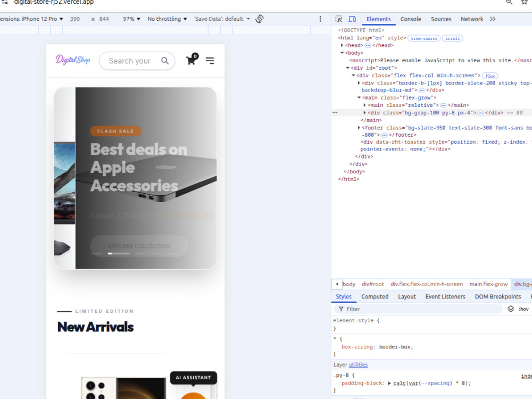This screenshot has height=399, width=532.
Task: Open the hamburger menu on the site
Action: (x=210, y=61)
